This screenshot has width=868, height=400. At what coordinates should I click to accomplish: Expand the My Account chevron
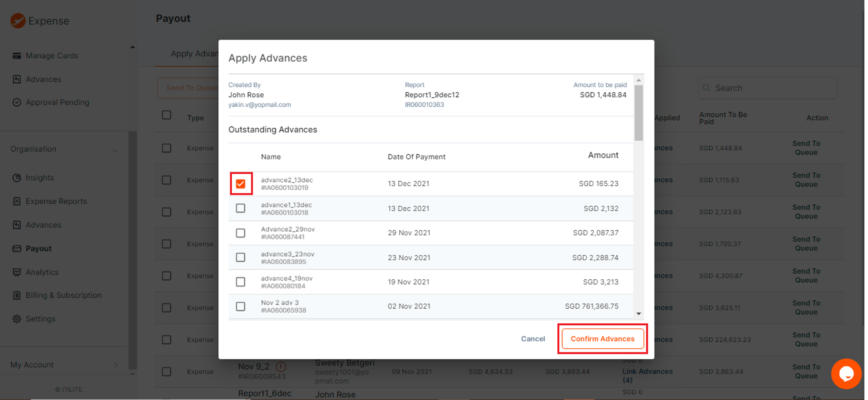click(x=116, y=365)
